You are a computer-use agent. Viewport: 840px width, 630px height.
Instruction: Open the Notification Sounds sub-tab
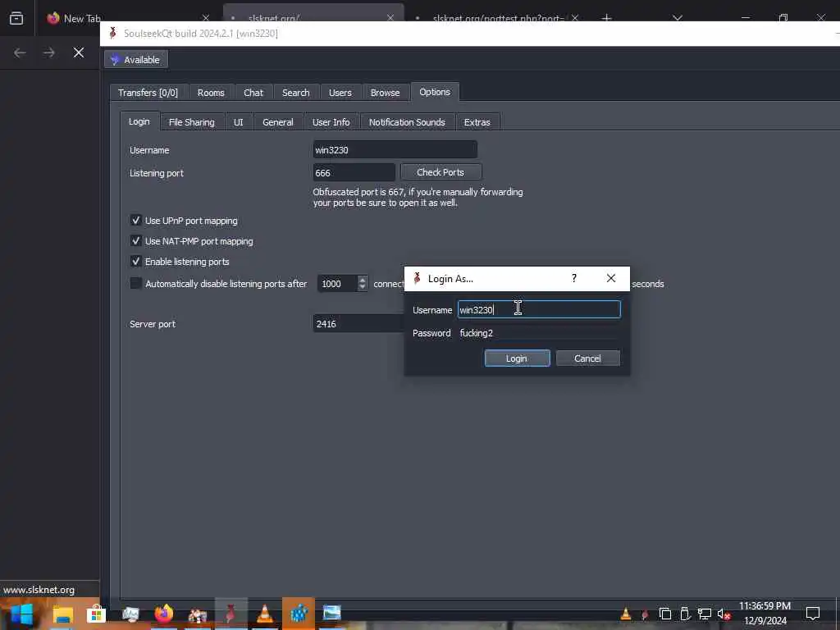[x=407, y=122]
